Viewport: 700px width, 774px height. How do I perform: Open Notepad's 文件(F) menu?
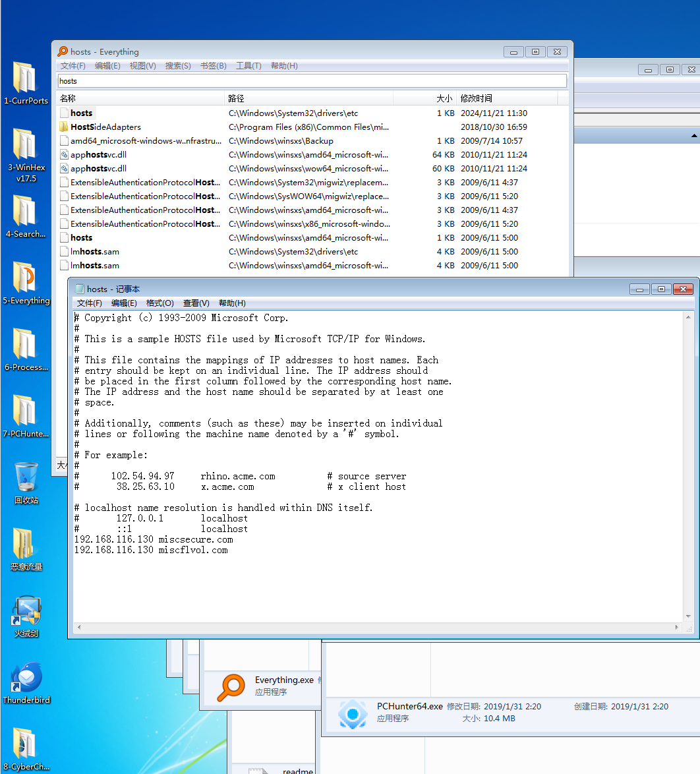[90, 303]
